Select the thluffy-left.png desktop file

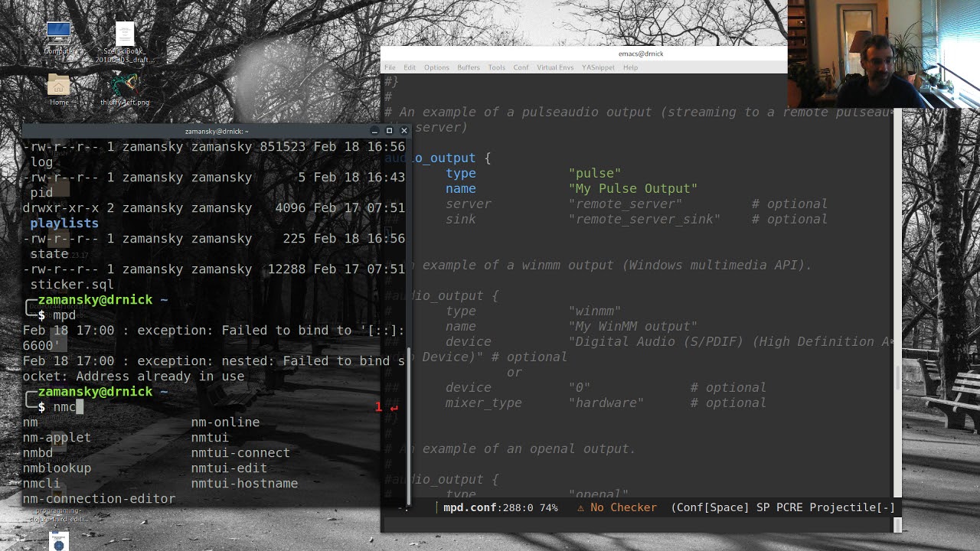tap(125, 90)
